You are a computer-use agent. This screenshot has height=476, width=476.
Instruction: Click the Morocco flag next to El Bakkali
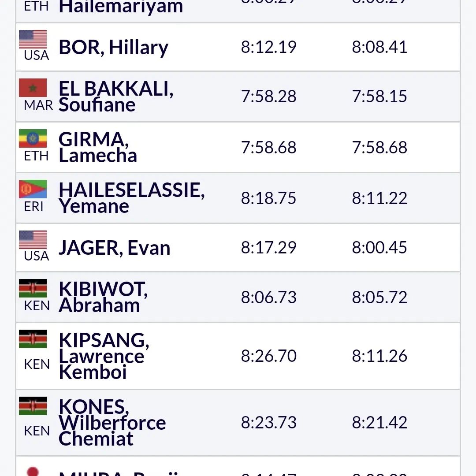click(33, 88)
